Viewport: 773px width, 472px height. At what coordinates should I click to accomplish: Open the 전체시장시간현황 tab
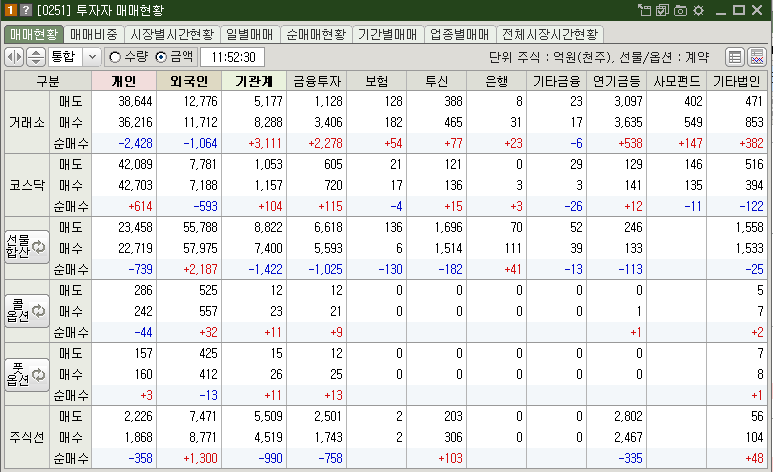tap(550, 34)
